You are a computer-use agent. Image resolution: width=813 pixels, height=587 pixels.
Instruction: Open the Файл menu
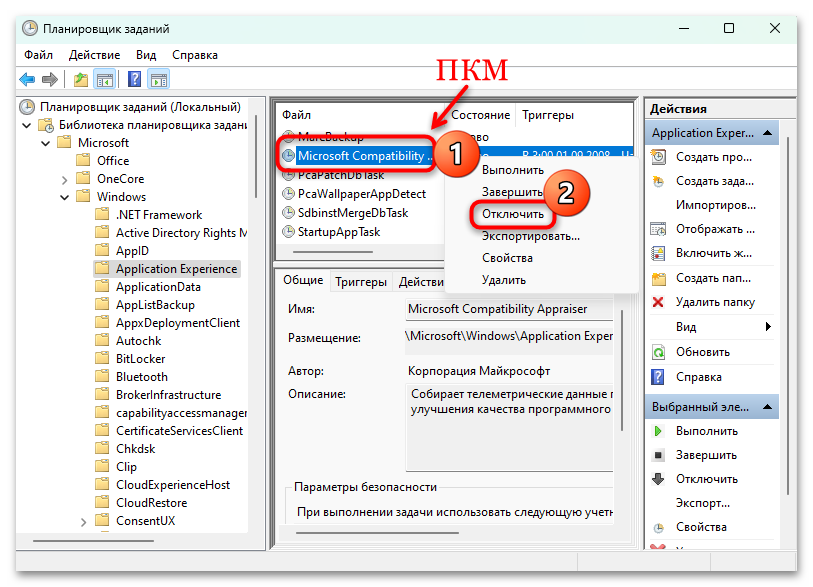pyautogui.click(x=38, y=55)
